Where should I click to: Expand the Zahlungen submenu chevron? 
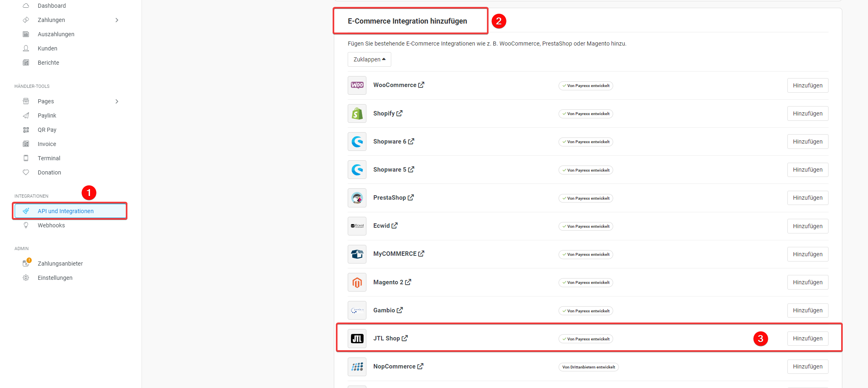point(117,20)
